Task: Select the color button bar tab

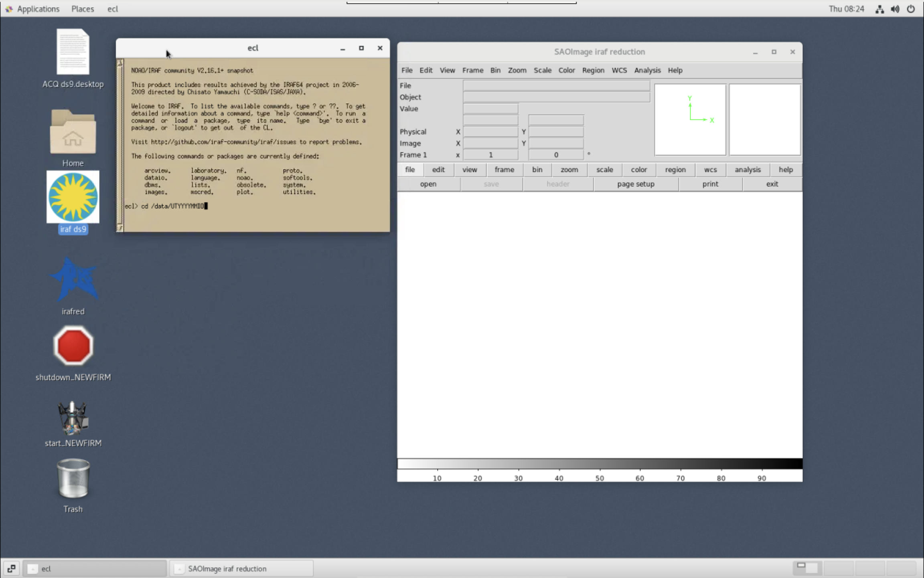Action: pyautogui.click(x=639, y=170)
